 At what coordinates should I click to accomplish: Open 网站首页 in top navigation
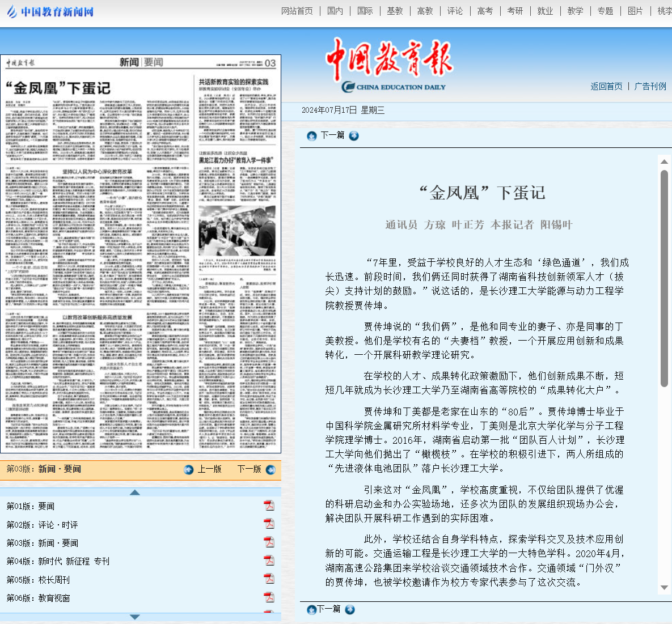tap(297, 11)
